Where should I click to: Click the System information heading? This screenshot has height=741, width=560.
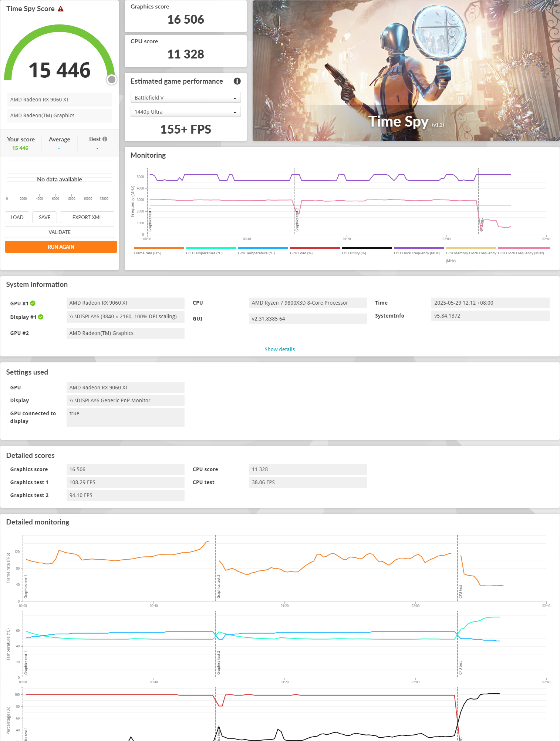(x=37, y=285)
